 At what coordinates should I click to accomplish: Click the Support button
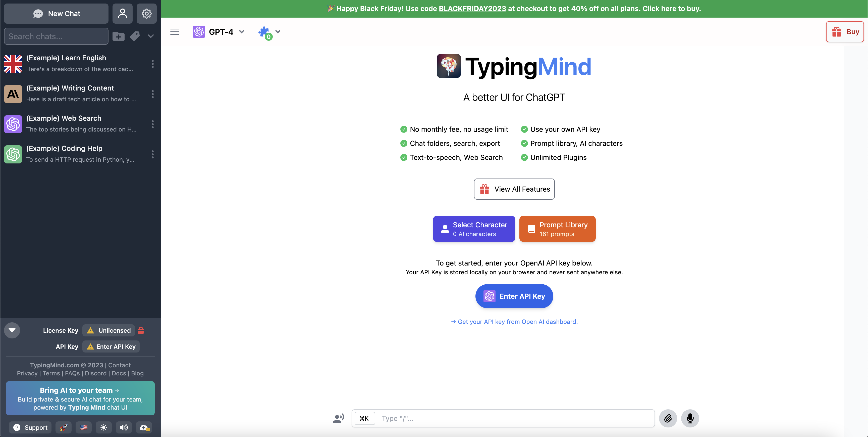click(30, 427)
